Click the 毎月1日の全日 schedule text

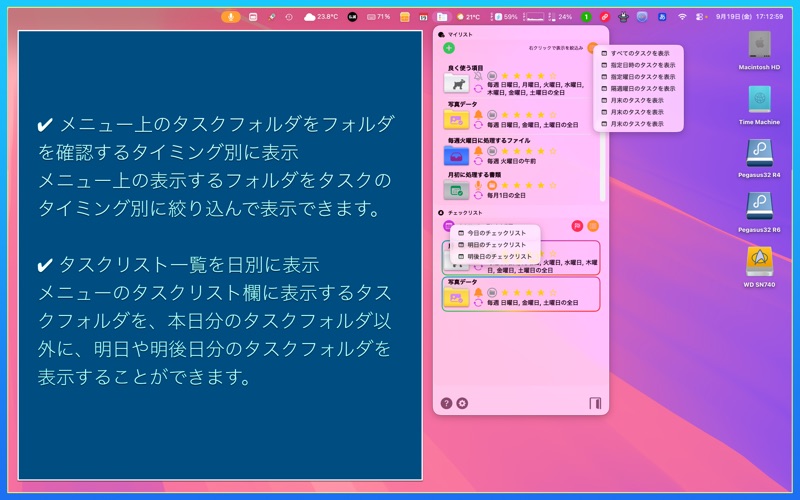pyautogui.click(x=506, y=195)
